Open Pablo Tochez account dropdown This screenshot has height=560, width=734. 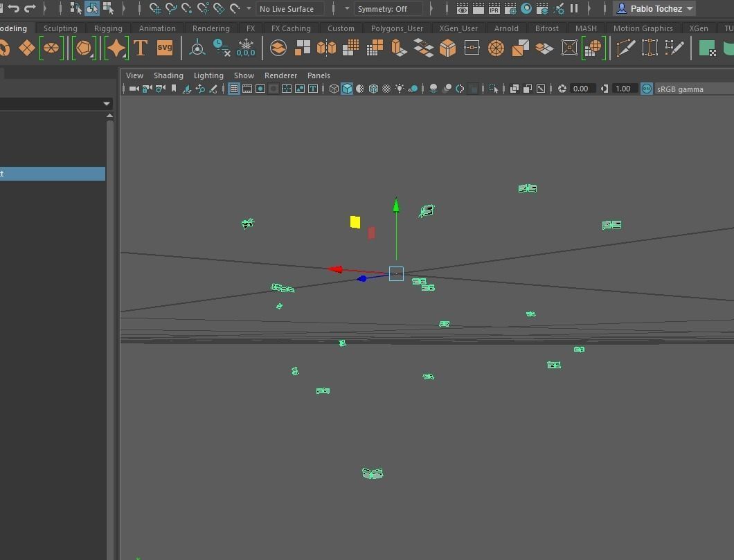click(x=654, y=8)
